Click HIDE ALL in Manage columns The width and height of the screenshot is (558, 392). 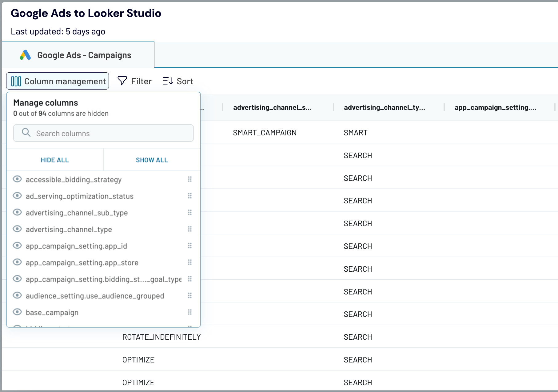(x=54, y=160)
